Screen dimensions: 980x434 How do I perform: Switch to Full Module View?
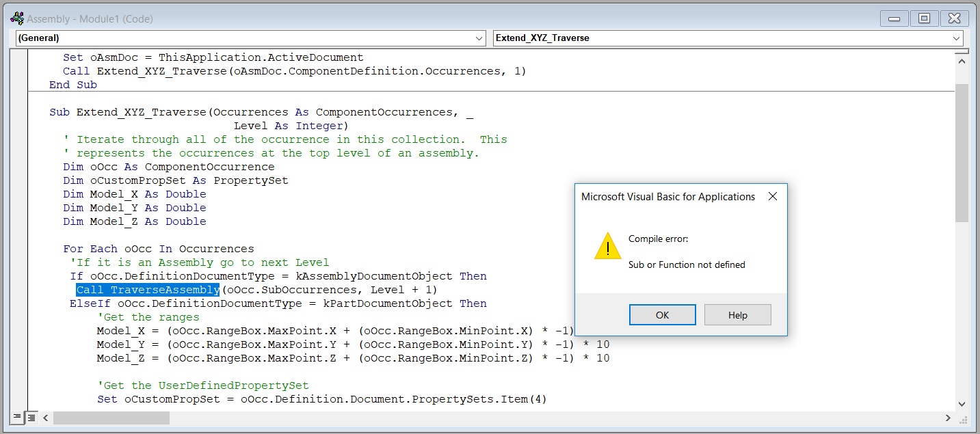tap(31, 417)
